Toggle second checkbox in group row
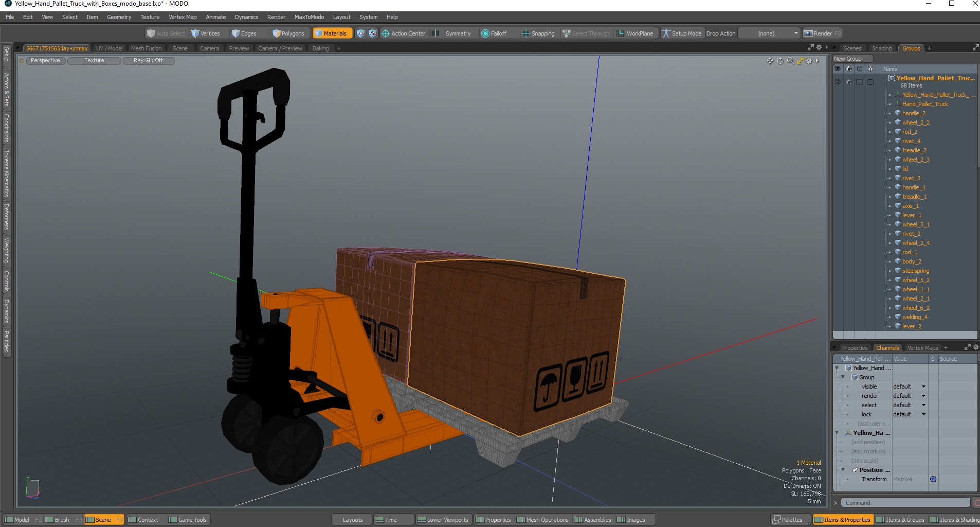Screen dimensions: 980x527 pyautogui.click(x=870, y=82)
